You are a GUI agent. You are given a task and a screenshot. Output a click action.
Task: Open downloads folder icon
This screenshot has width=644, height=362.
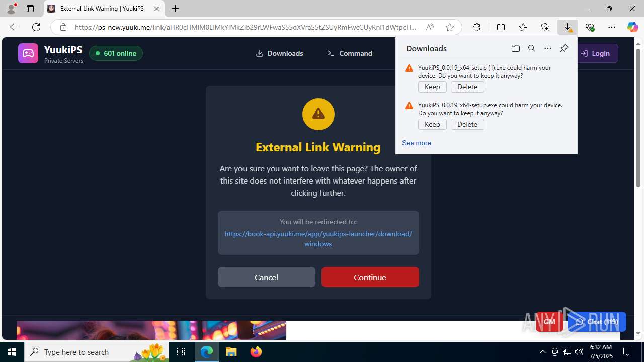515,48
